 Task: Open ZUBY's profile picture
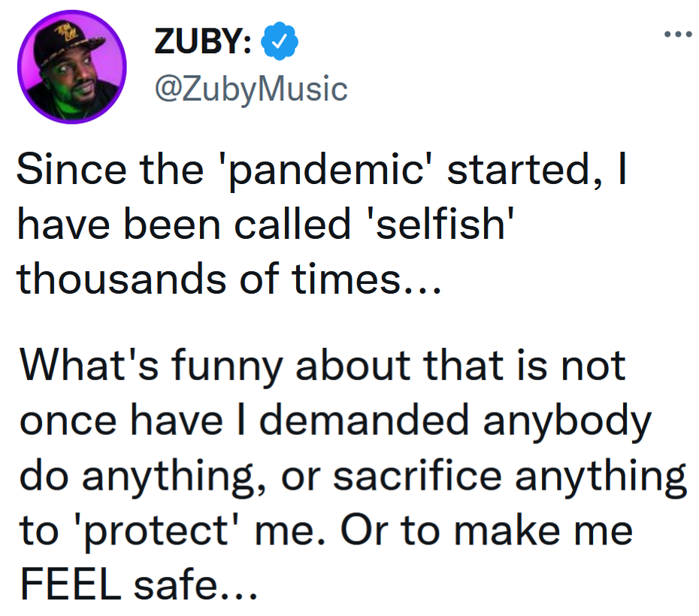coord(72,67)
